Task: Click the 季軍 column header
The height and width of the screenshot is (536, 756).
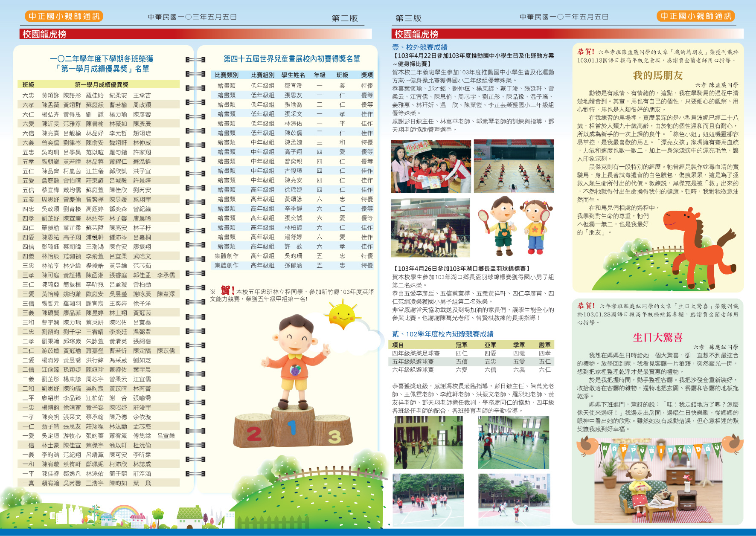Action: pos(519,345)
